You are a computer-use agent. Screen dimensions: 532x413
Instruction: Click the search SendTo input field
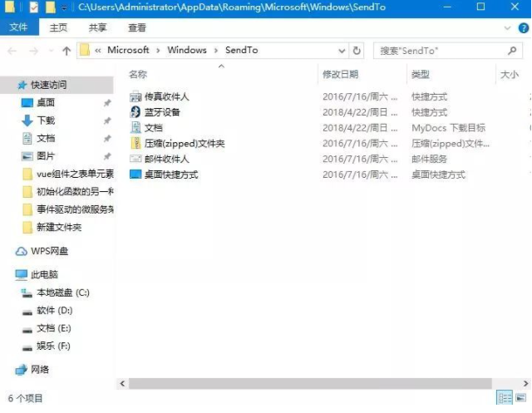436,51
